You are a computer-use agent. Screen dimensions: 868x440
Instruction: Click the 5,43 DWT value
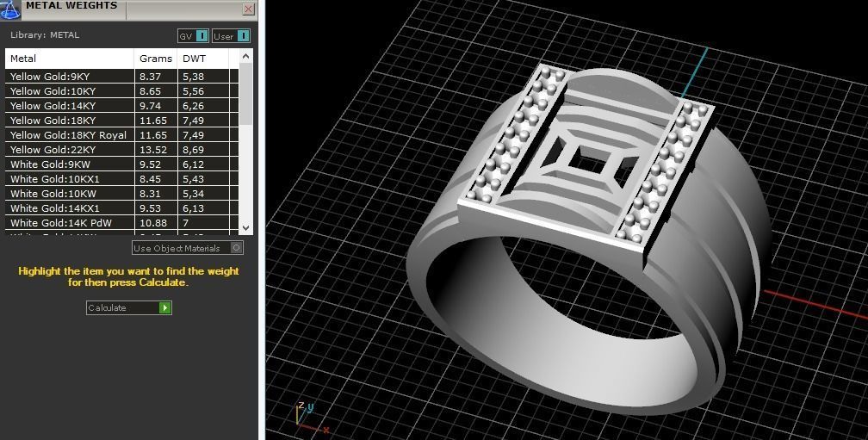(193, 179)
